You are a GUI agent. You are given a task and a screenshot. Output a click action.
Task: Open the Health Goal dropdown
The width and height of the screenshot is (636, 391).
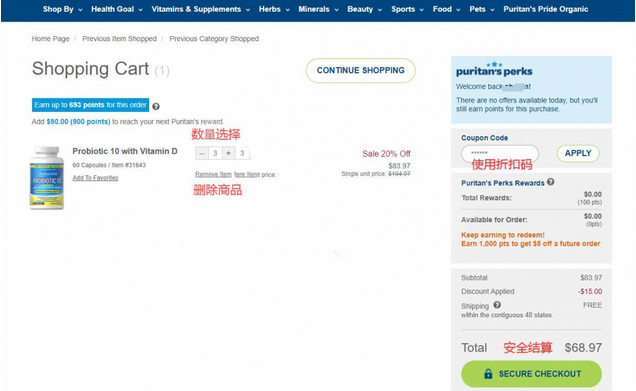coord(117,9)
